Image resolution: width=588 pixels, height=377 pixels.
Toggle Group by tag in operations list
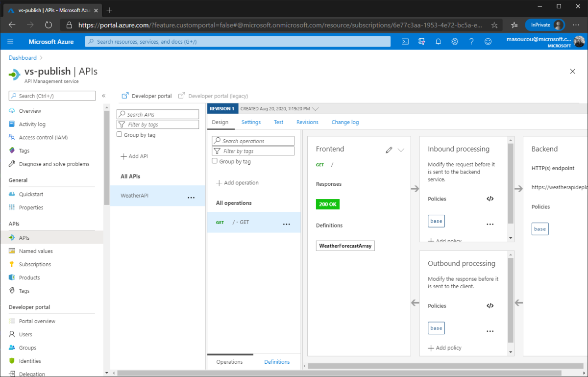click(215, 161)
